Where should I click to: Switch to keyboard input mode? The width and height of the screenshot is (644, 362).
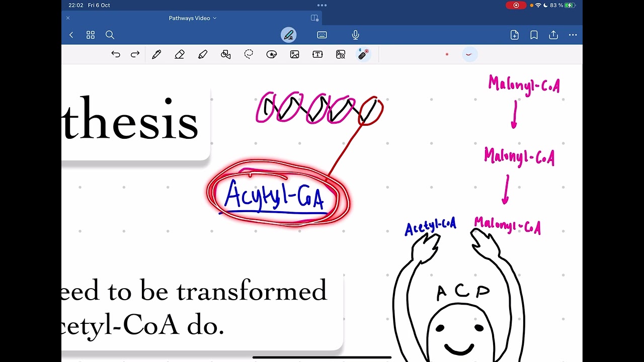pos(322,35)
